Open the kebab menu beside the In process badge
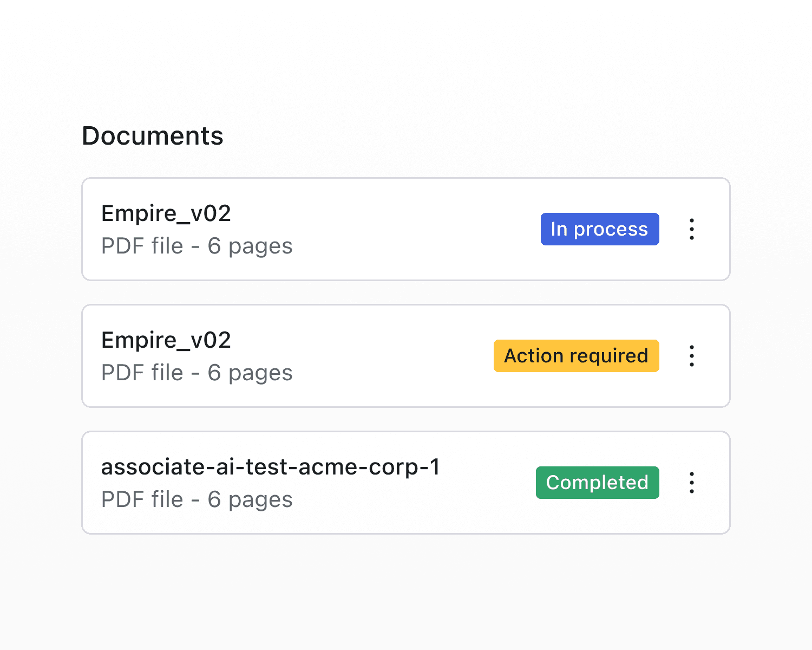This screenshot has height=650, width=812. 692,229
